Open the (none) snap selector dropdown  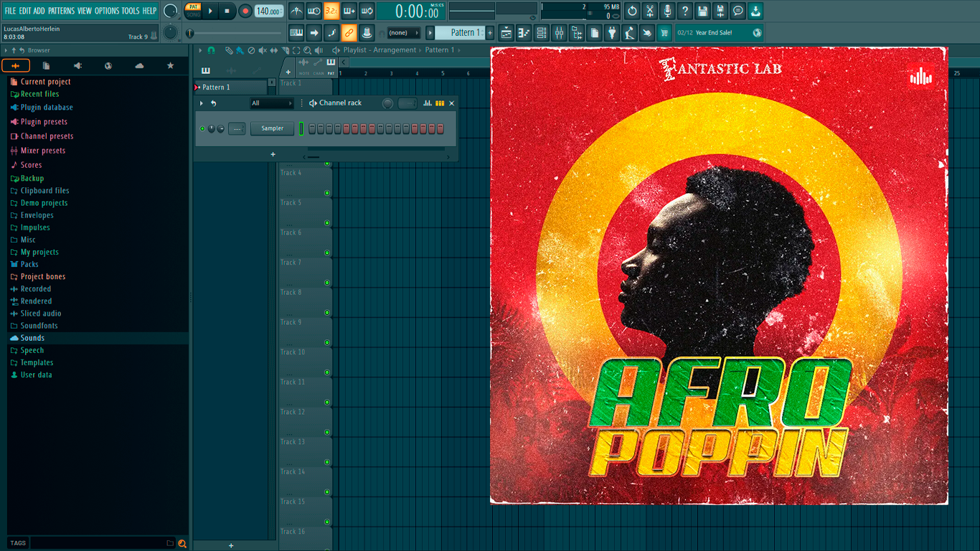tap(404, 32)
